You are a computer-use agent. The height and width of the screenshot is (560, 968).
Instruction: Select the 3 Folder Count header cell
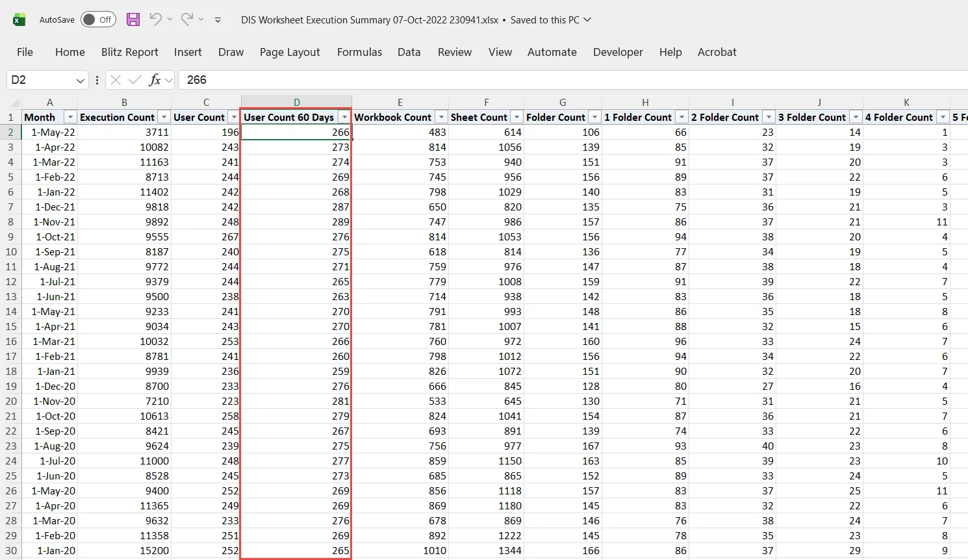[x=820, y=118]
